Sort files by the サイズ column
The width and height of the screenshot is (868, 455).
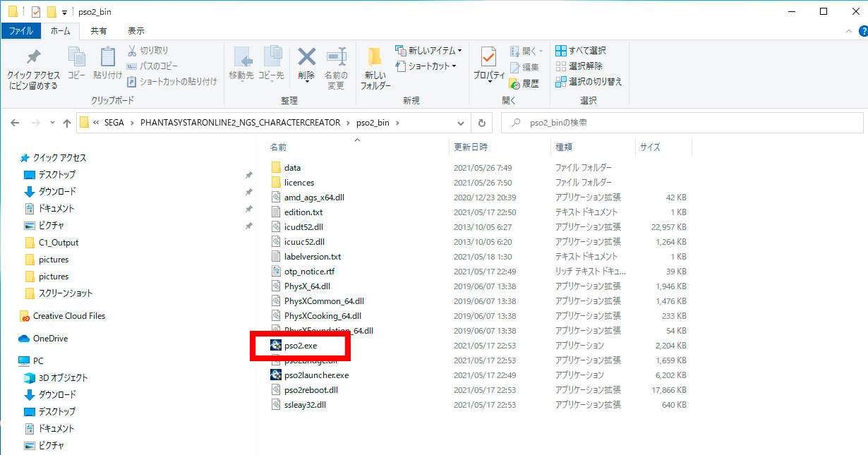coord(650,147)
